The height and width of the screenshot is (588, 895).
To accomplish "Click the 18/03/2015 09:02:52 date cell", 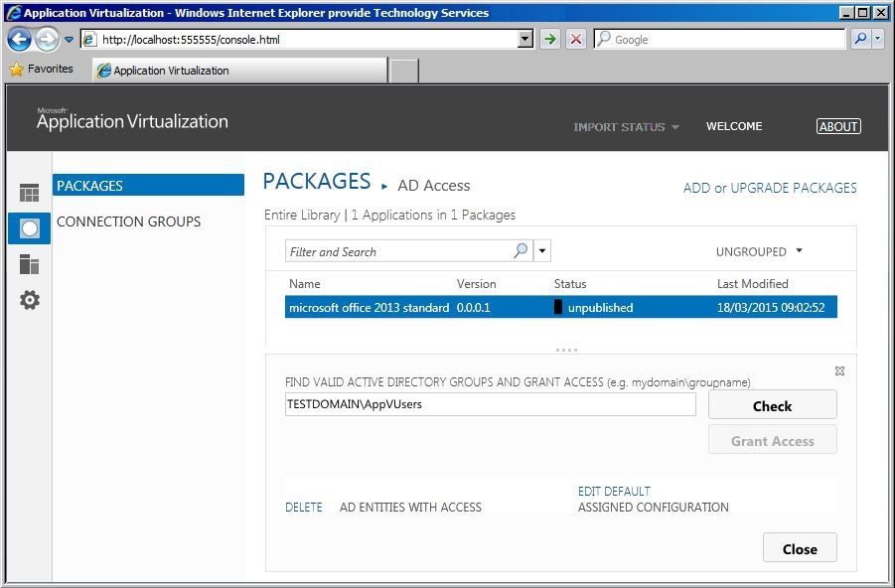I will pyautogui.click(x=771, y=307).
